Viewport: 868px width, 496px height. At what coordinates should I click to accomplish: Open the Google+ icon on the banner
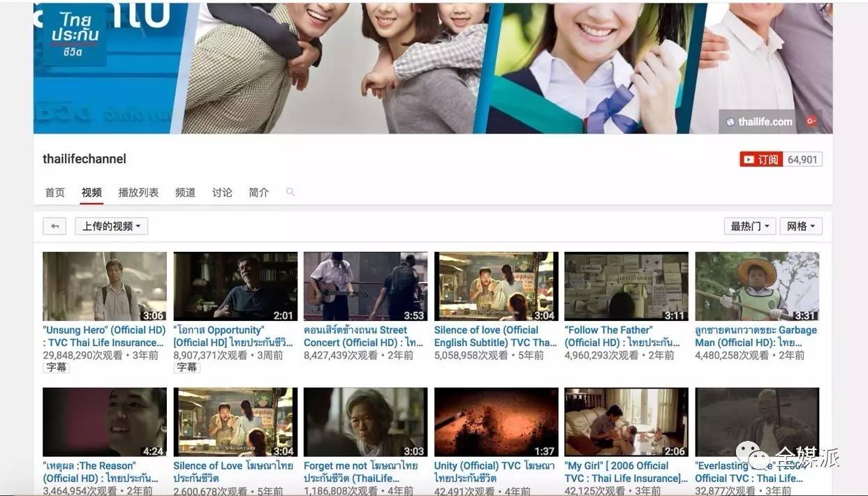[x=811, y=121]
